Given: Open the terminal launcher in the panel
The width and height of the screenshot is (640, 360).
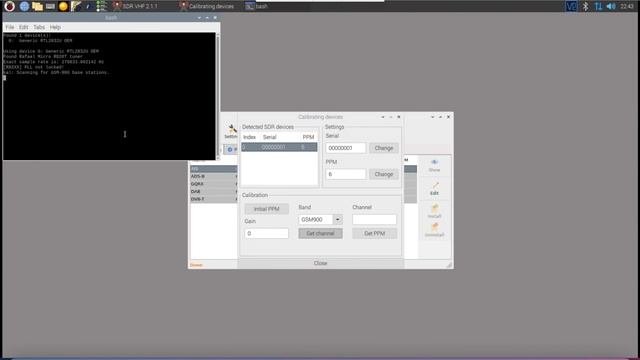Looking at the screenshot, I should (x=50, y=6).
